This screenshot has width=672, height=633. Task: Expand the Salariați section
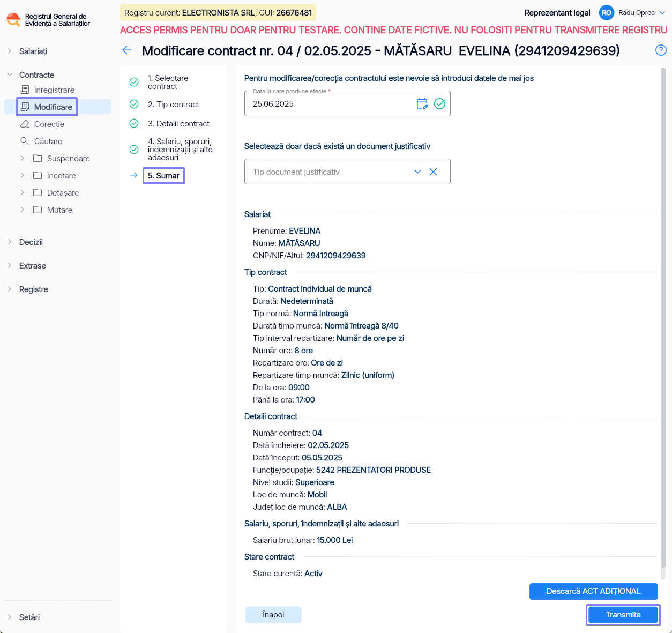(10, 51)
